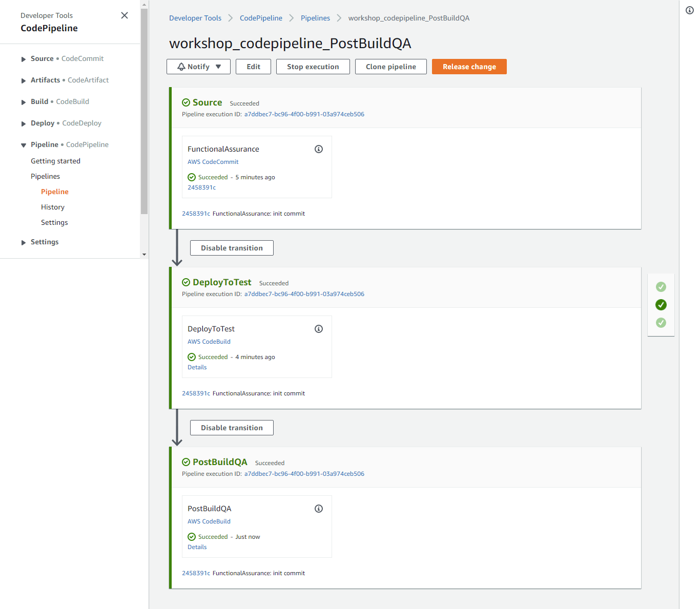The image size is (700, 609).
Task: Open AWS CodeBuild link in PostBuildQA action
Action: click(209, 521)
